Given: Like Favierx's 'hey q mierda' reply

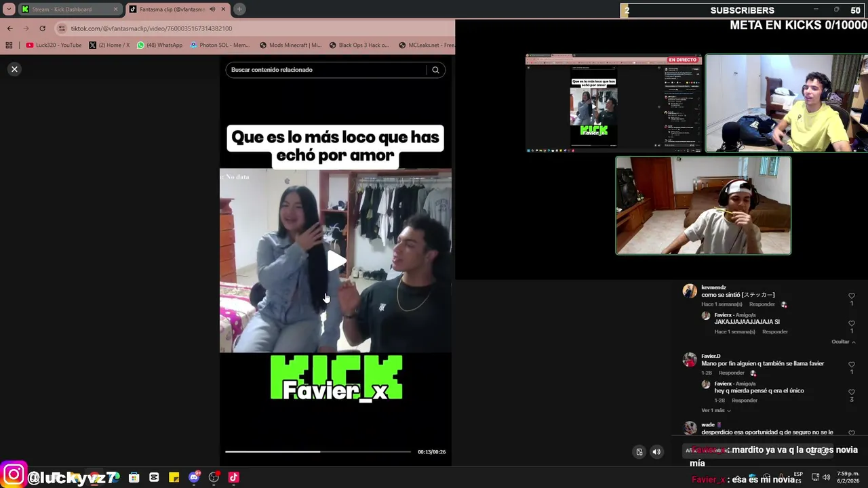Looking at the screenshot, I should tap(852, 392).
